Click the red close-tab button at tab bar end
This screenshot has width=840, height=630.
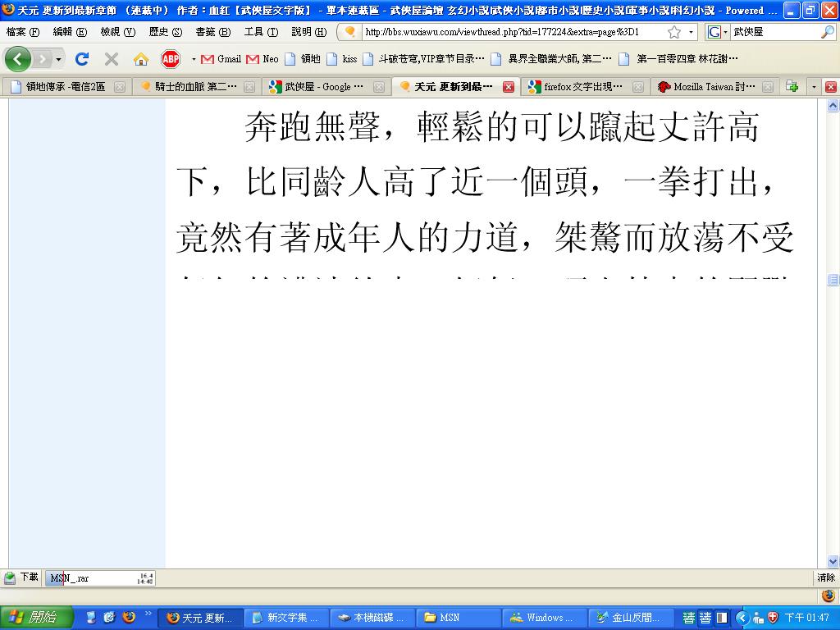pyautogui.click(x=831, y=87)
